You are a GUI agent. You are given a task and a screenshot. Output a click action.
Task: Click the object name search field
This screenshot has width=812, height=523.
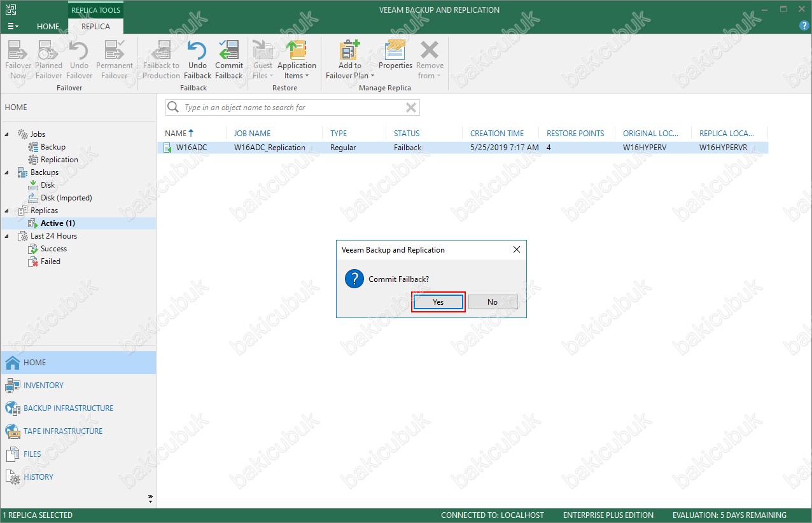293,108
